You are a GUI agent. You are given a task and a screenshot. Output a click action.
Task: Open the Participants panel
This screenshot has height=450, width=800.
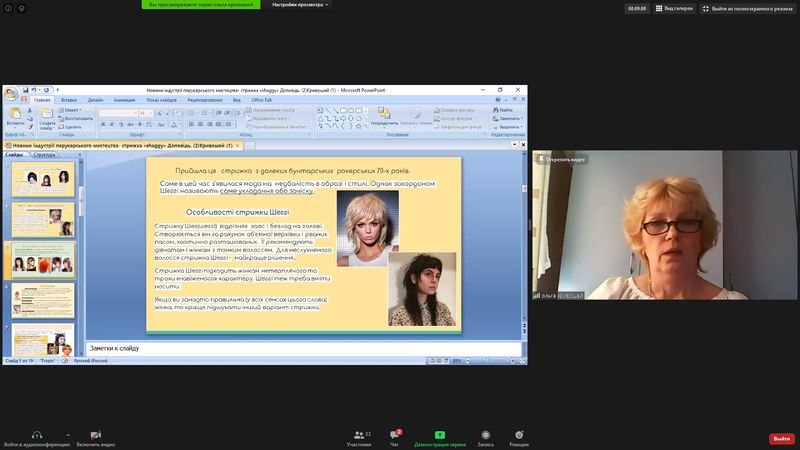coord(359,438)
